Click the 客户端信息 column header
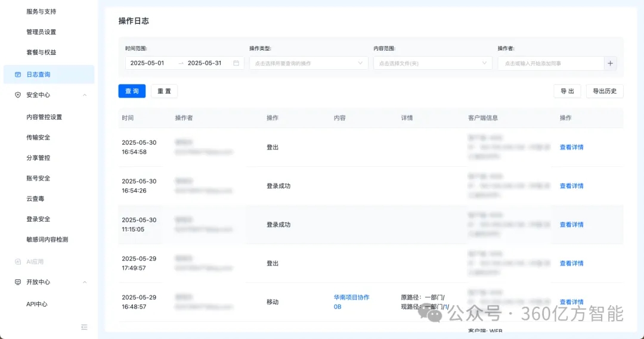Viewport: 644px width, 339px height. (x=483, y=118)
